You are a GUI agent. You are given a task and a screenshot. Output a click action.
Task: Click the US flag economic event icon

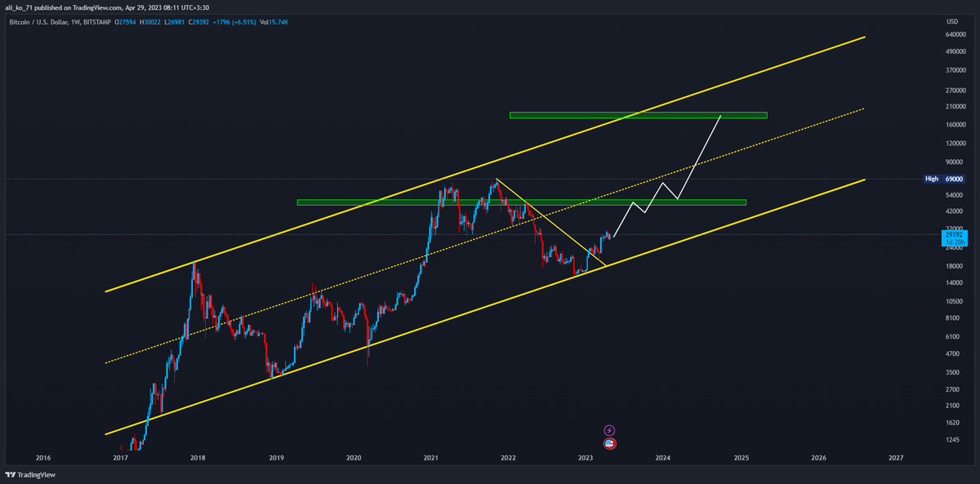coord(608,443)
